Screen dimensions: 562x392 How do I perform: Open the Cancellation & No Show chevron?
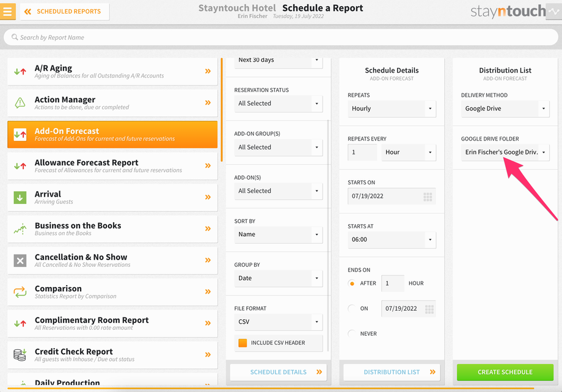point(208,261)
